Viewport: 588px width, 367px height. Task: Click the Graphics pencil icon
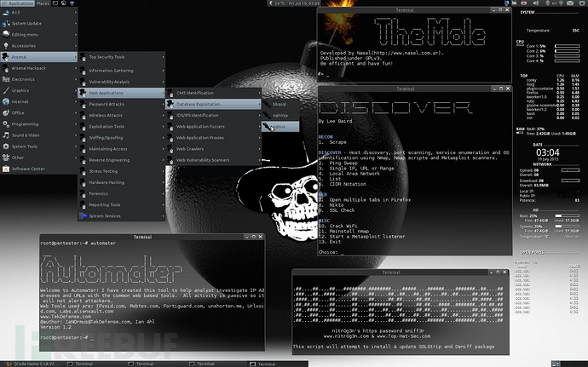click(6, 90)
